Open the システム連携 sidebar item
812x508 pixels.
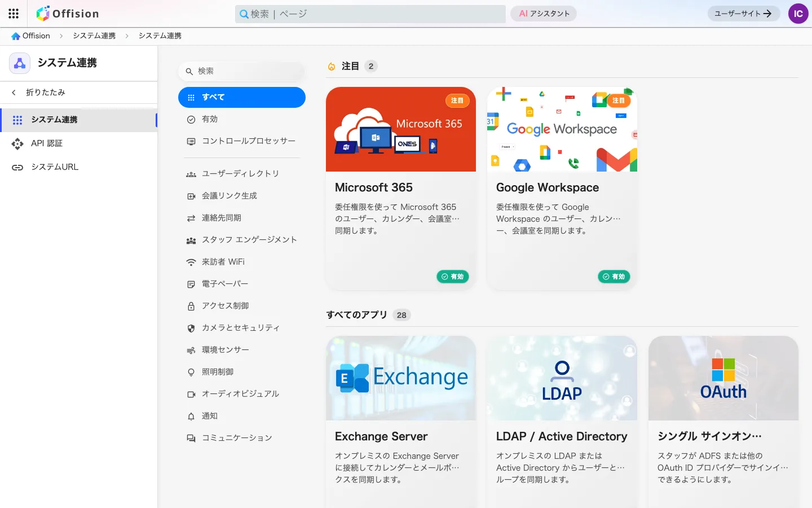click(79, 120)
